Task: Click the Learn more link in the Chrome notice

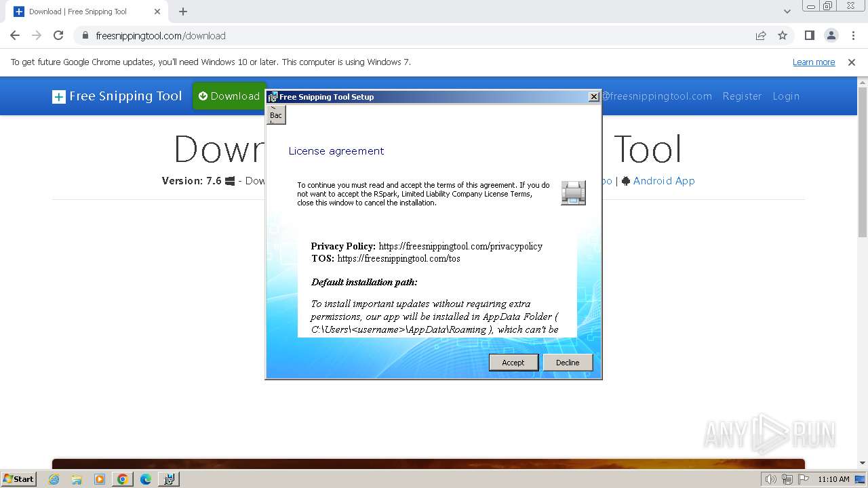Action: tap(814, 62)
